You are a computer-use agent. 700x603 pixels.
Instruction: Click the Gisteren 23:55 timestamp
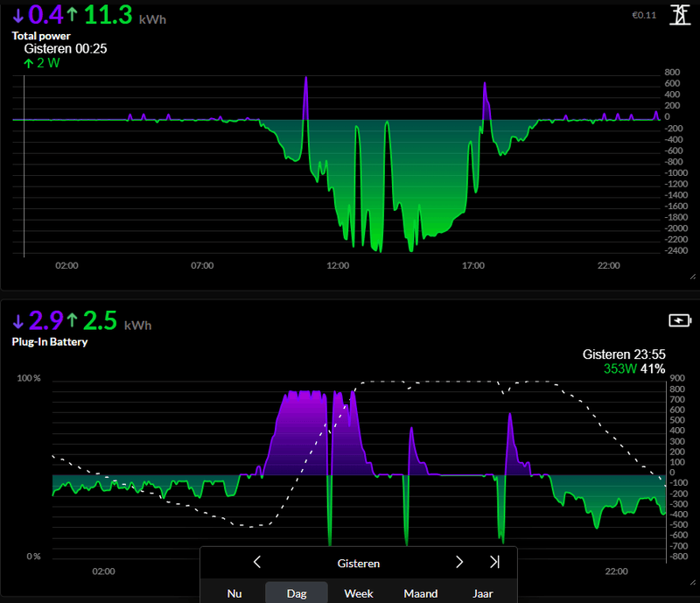click(x=624, y=354)
